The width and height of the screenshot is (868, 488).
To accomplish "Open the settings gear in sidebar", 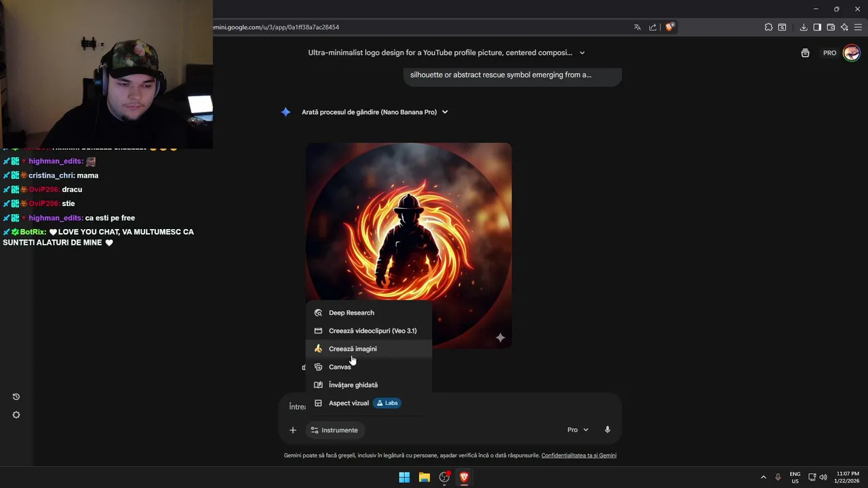I will click(x=16, y=415).
